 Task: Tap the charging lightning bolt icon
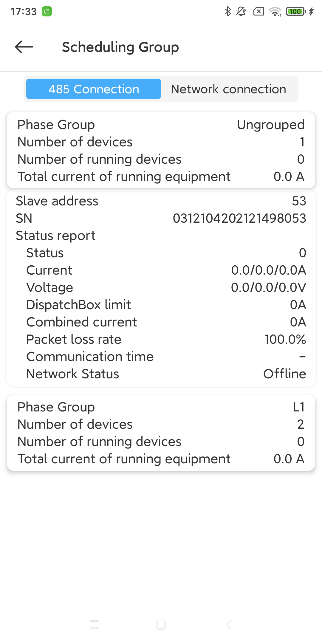click(312, 12)
